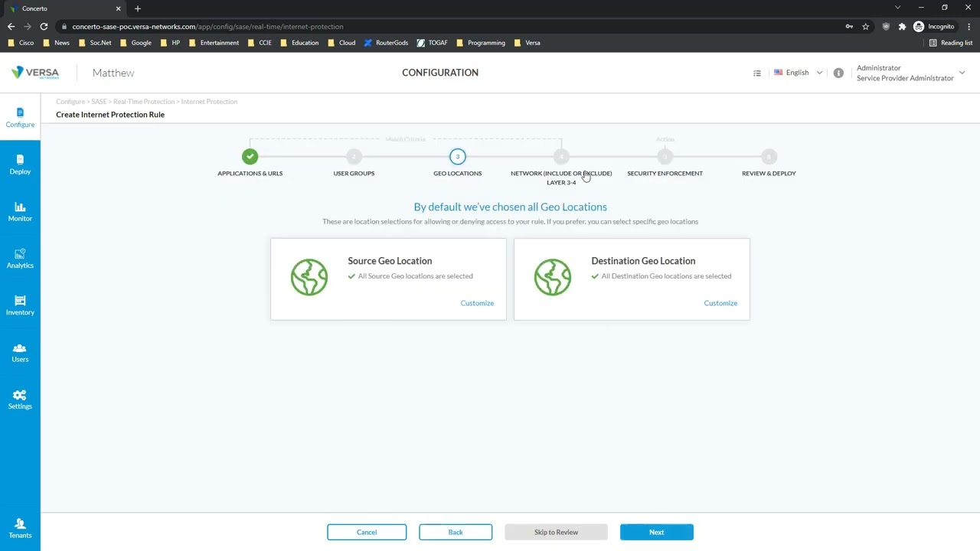The height and width of the screenshot is (551, 980).
Task: Open the Inventory section in sidebar
Action: (x=20, y=305)
